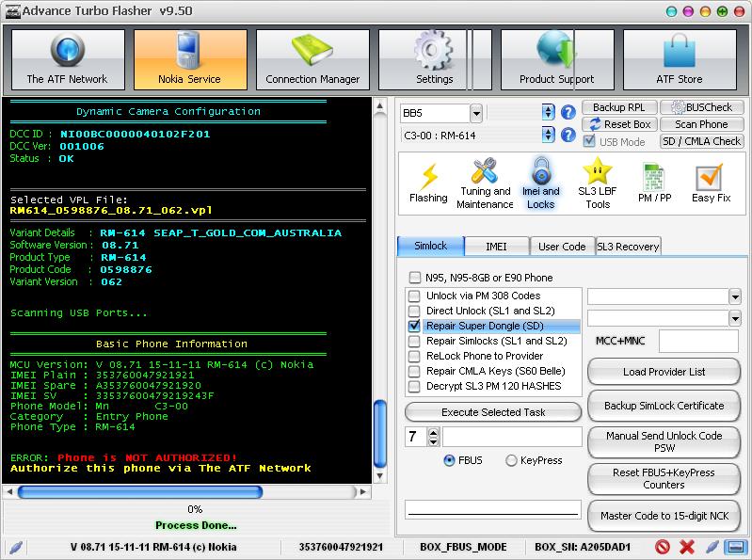Select the Flashing lightning icon
This screenshot has height=560, width=752.
coord(428,184)
